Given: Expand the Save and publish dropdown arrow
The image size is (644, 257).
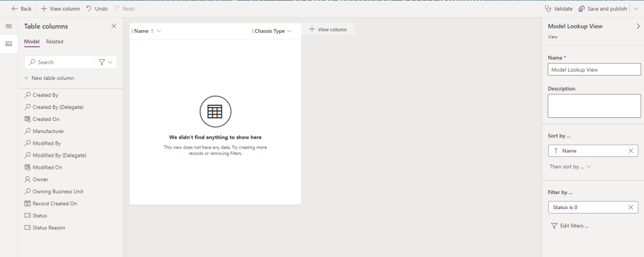Looking at the screenshot, I should coord(636,9).
